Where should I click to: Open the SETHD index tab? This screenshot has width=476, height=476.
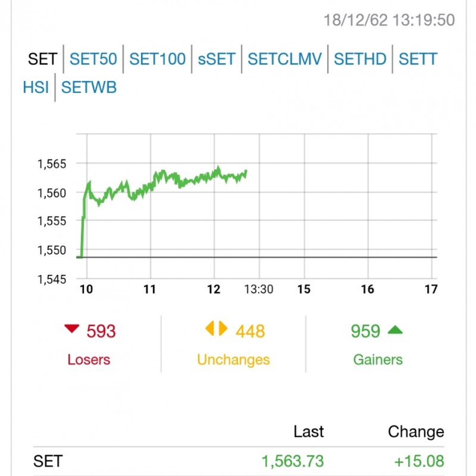[x=360, y=59]
